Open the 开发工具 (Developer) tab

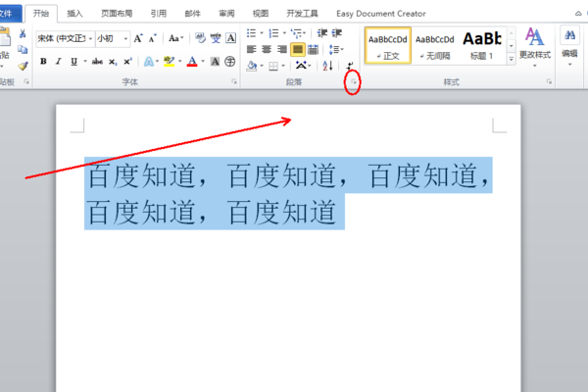pyautogui.click(x=302, y=14)
